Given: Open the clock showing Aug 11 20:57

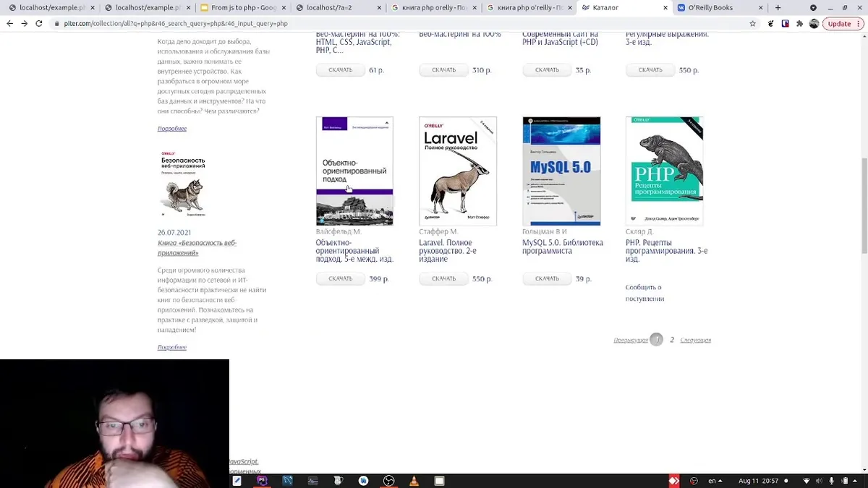Looking at the screenshot, I should point(759,481).
